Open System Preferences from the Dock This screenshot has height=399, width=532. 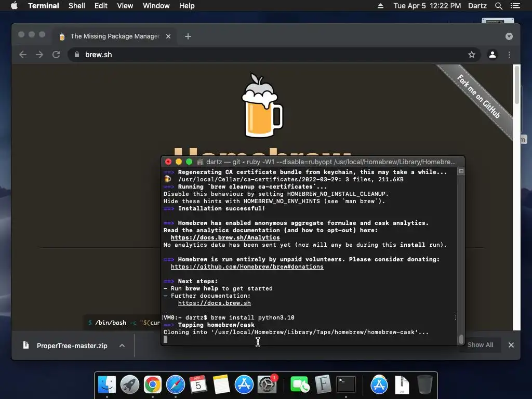[267, 385]
